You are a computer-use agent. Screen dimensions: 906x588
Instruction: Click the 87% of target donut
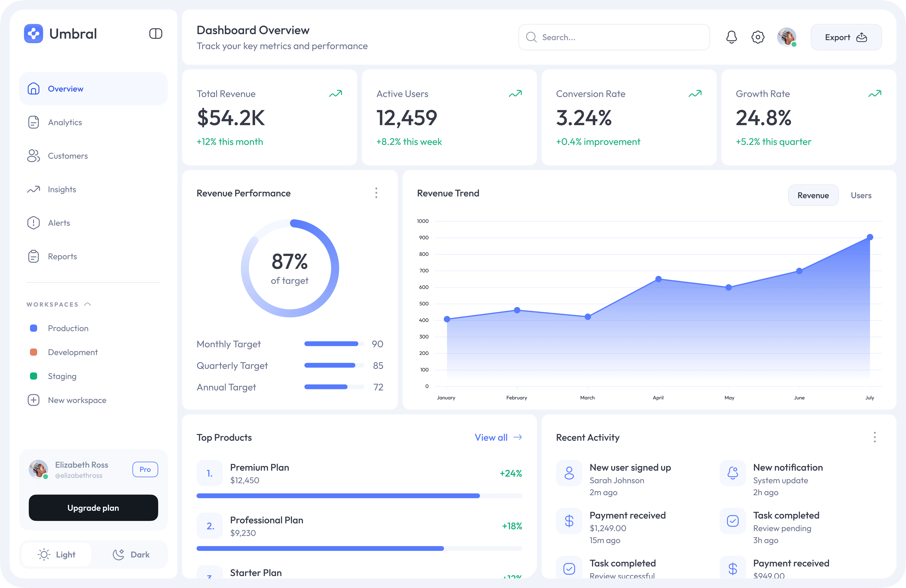click(x=290, y=268)
